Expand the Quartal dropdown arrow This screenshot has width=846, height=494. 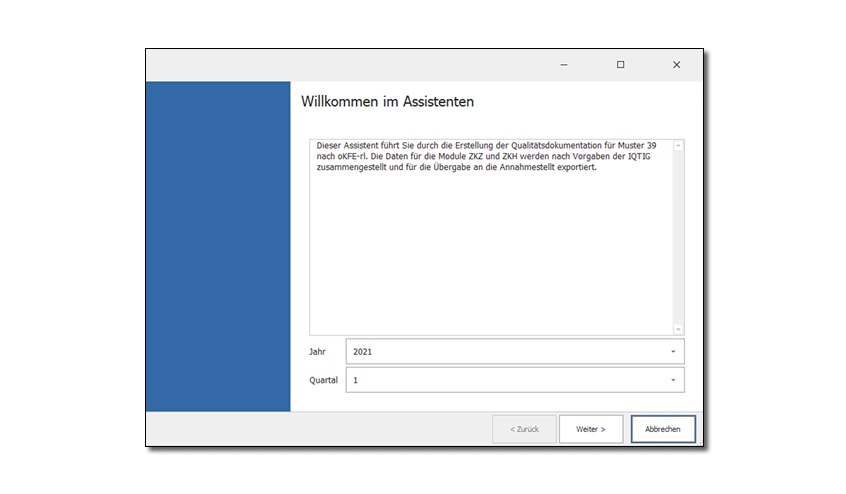(x=672, y=380)
